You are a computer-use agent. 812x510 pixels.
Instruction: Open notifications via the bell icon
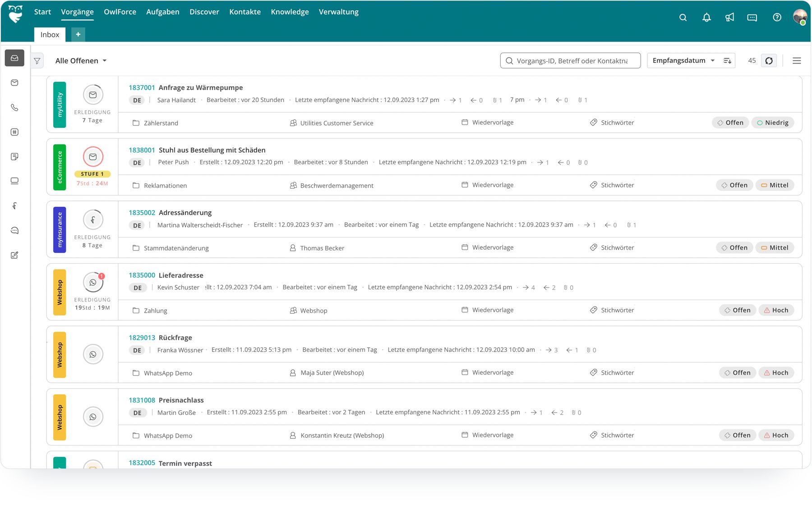click(x=706, y=18)
